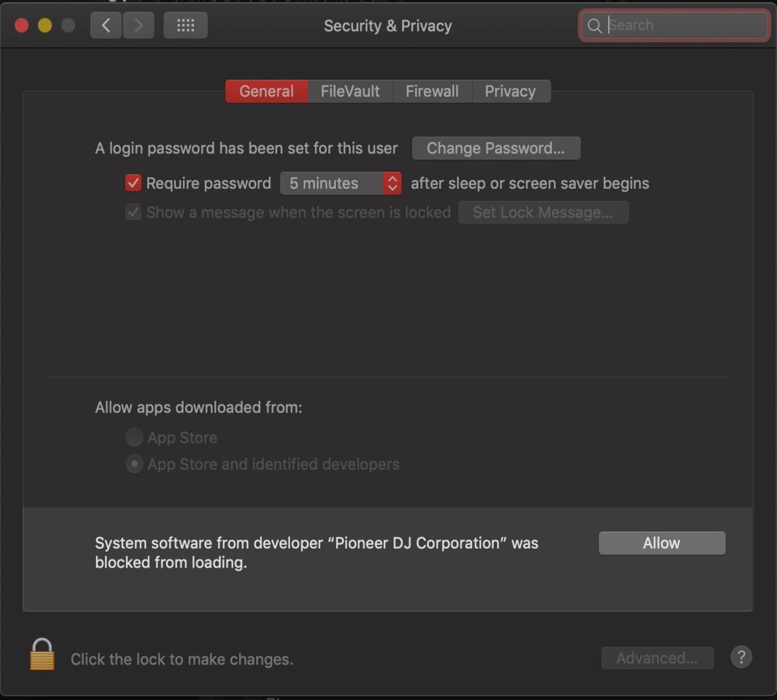Show all preferences via grid icon
The width and height of the screenshot is (777, 700).
[185, 25]
